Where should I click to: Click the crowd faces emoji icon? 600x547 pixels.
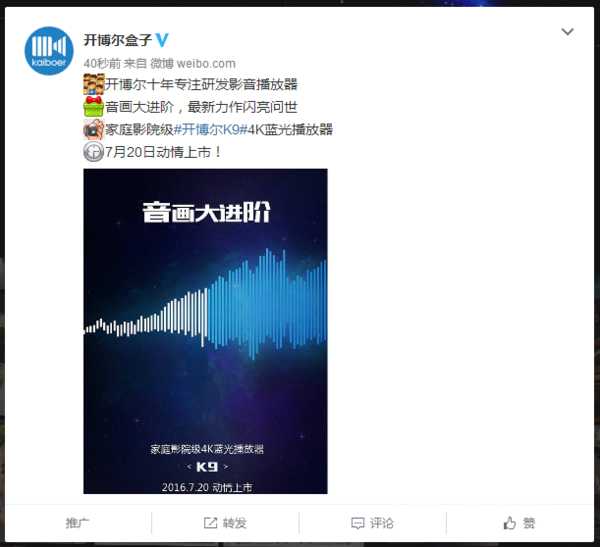point(94,84)
